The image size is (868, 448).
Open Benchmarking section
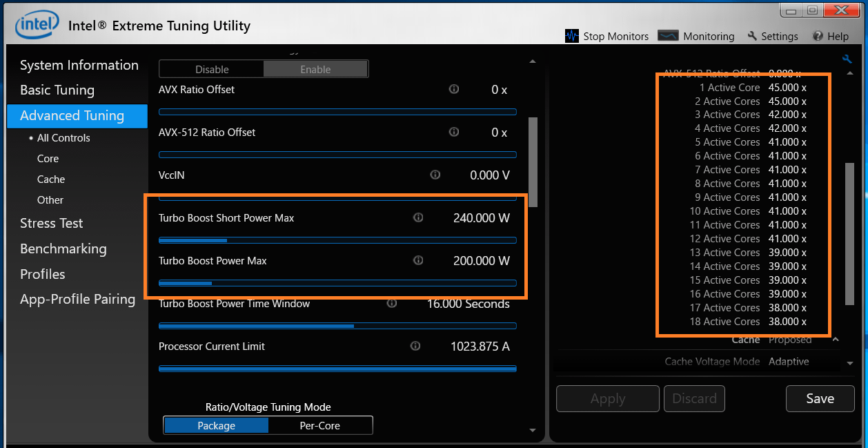pos(63,249)
